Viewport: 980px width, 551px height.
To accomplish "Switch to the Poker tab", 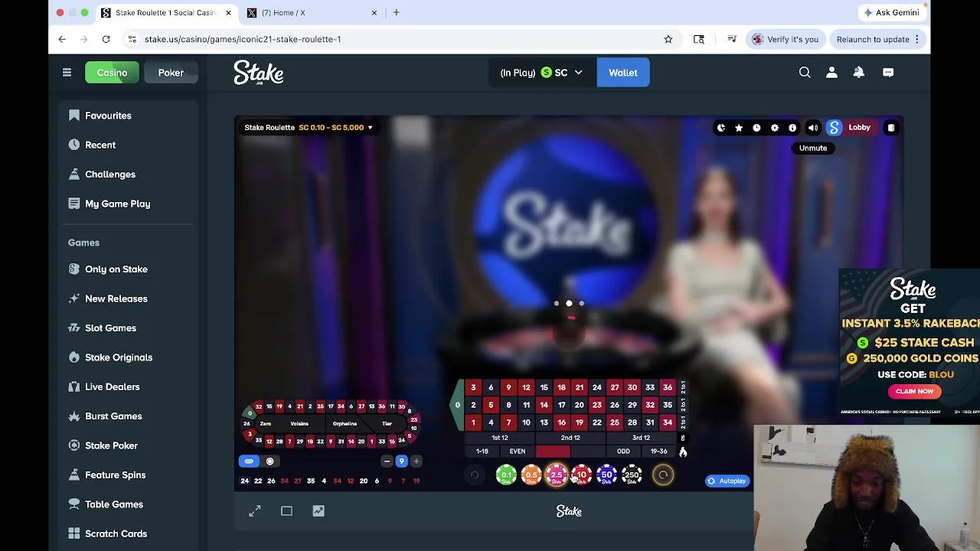I will 171,73.
